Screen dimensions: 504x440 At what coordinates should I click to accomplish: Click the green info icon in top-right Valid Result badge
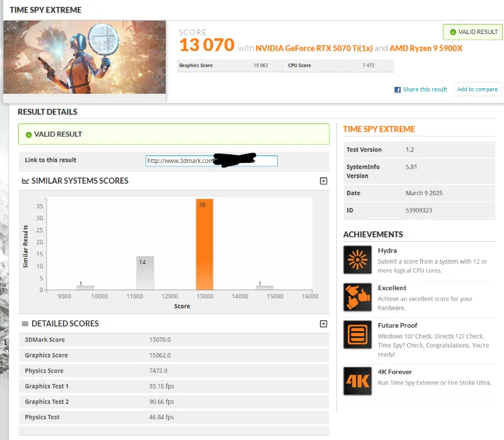click(x=453, y=32)
